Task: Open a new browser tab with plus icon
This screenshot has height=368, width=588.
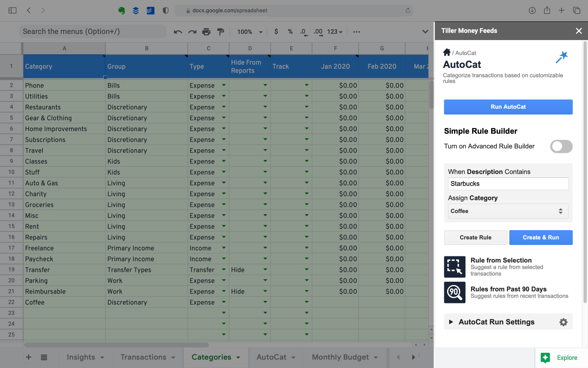Action: [561, 11]
